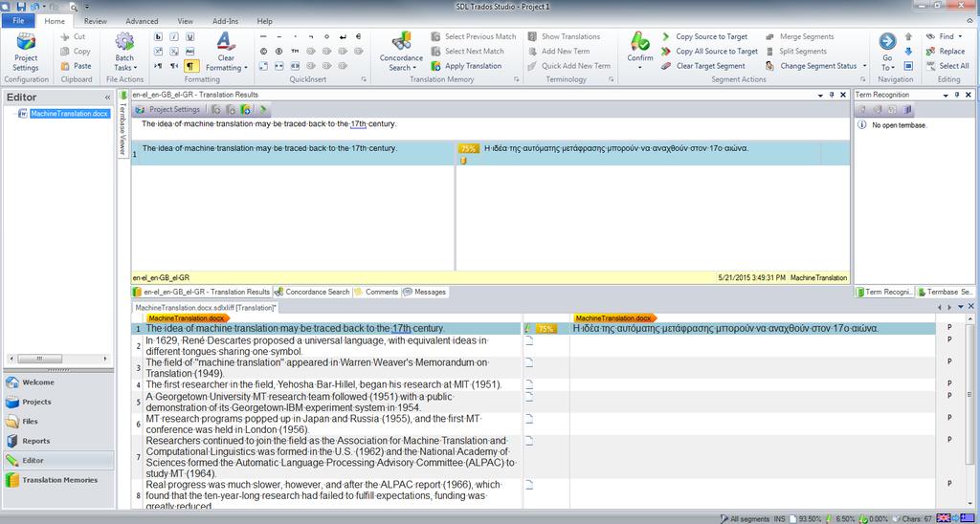Open the Comments panel tab
Viewport: 980px width, 524px height.
[376, 292]
